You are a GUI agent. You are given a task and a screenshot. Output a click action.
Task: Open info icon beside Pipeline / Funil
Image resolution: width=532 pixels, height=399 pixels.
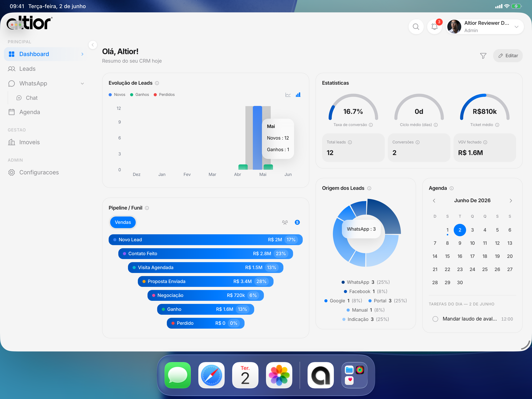pyautogui.click(x=147, y=208)
